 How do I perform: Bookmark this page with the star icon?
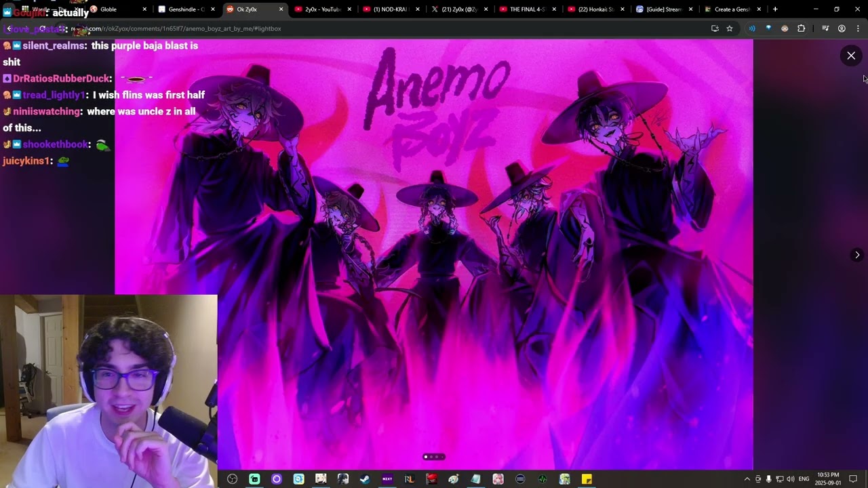[x=730, y=28]
